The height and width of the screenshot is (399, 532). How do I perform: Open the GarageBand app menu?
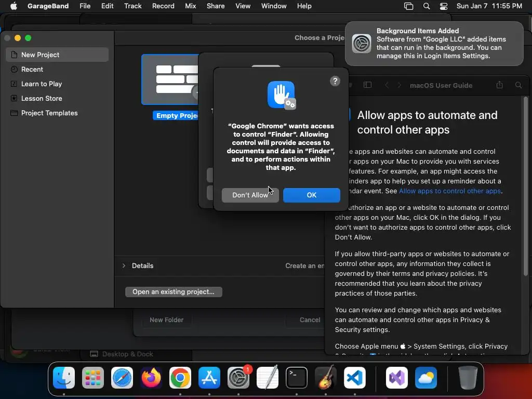click(x=48, y=6)
